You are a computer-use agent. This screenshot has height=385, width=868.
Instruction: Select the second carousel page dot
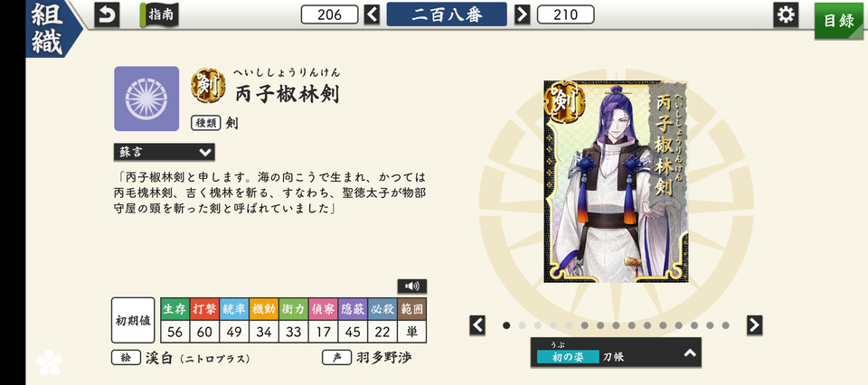[x=522, y=325]
